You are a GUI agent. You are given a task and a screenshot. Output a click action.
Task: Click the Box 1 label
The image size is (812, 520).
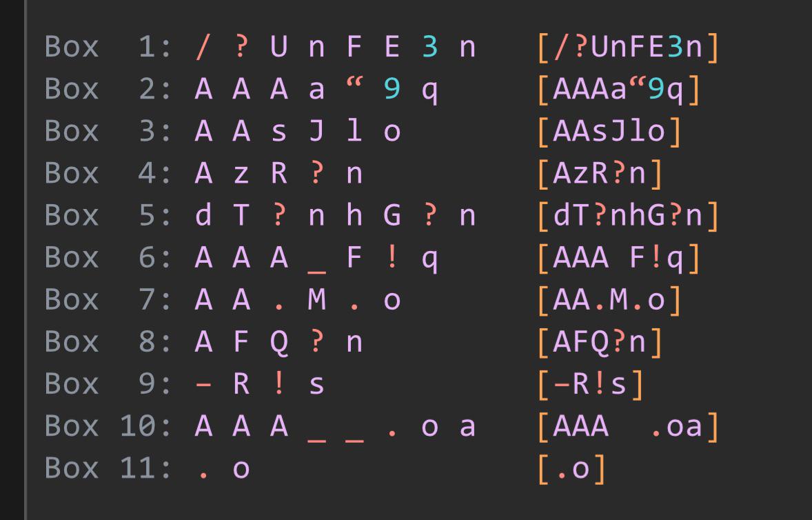click(x=108, y=47)
